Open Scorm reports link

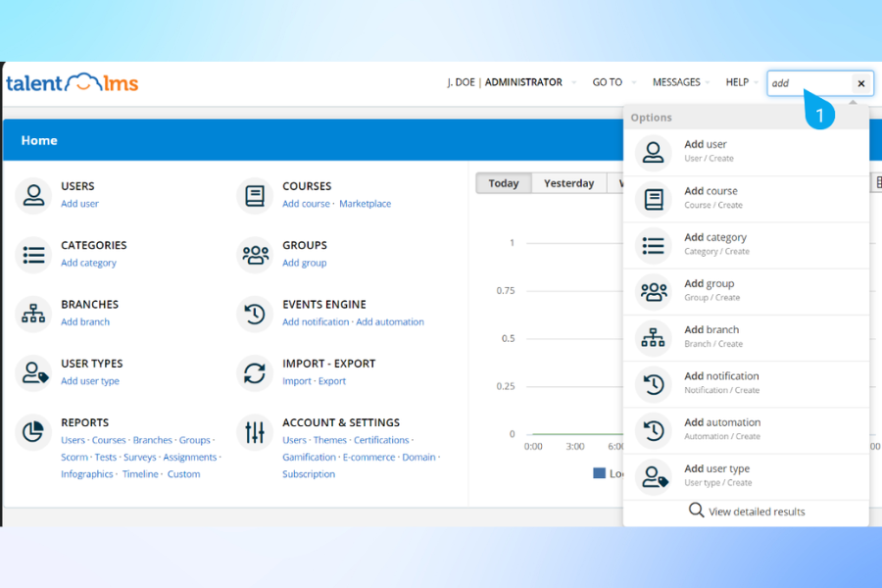(x=74, y=457)
